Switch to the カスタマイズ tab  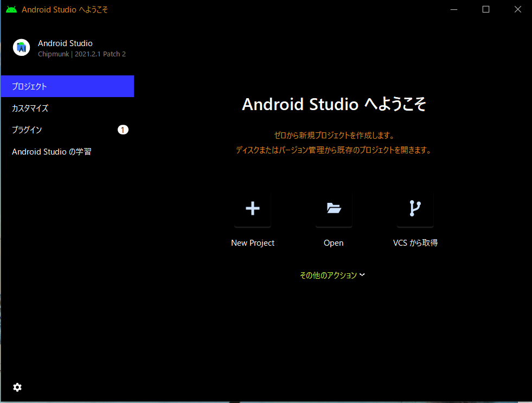tap(30, 108)
